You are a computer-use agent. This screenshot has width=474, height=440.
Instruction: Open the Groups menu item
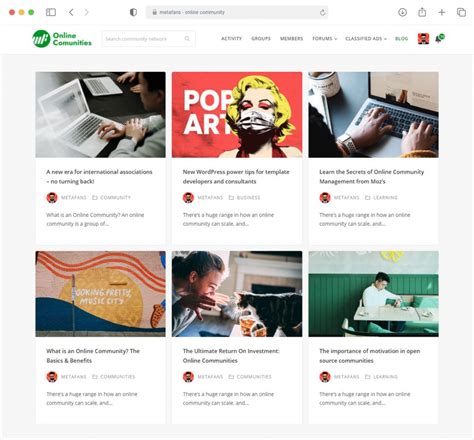pos(261,39)
